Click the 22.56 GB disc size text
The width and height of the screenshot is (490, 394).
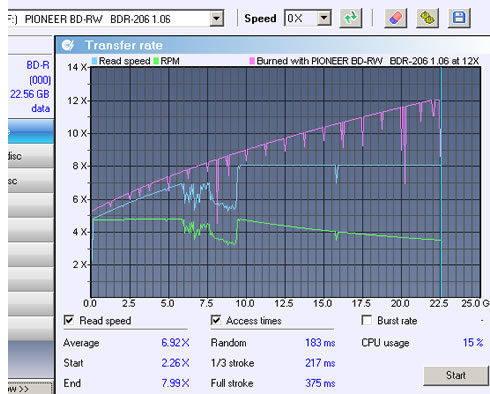tap(30, 94)
